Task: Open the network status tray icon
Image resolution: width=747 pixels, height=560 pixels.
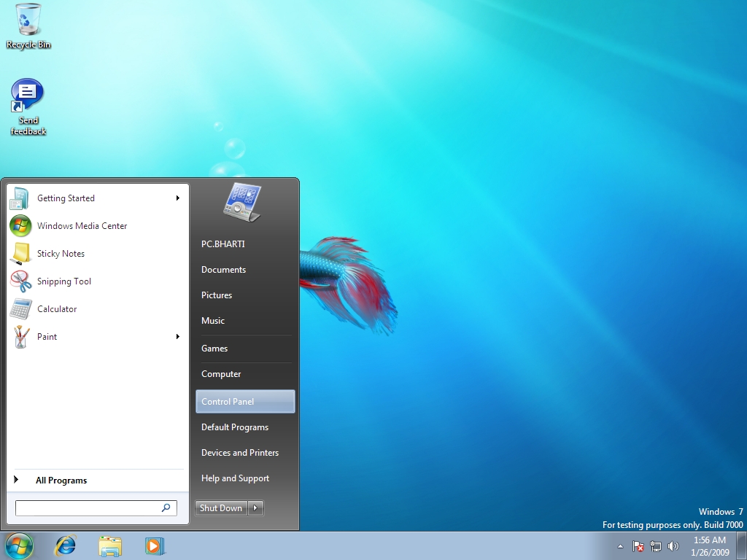Action: (655, 546)
